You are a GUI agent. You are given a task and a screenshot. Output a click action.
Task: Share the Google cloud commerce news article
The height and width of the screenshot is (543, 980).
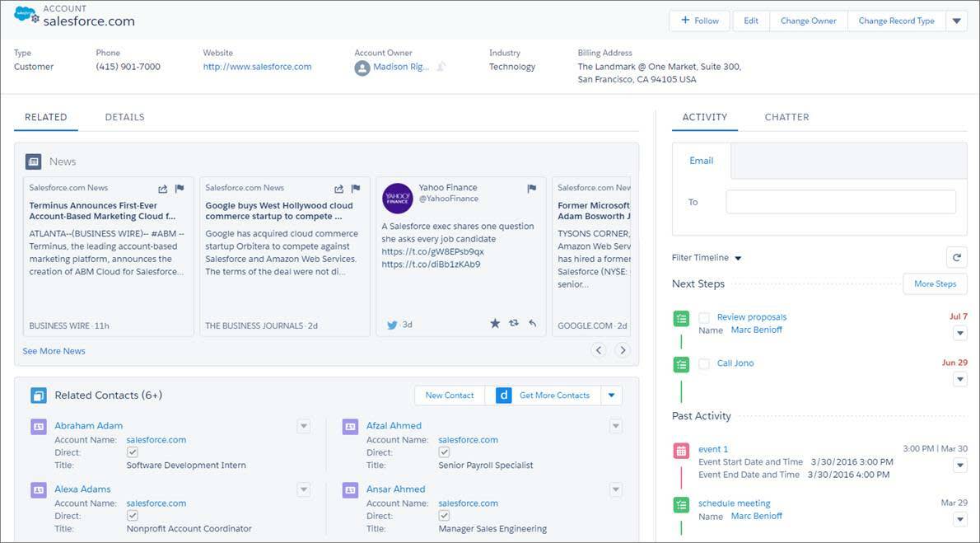pyautogui.click(x=337, y=188)
